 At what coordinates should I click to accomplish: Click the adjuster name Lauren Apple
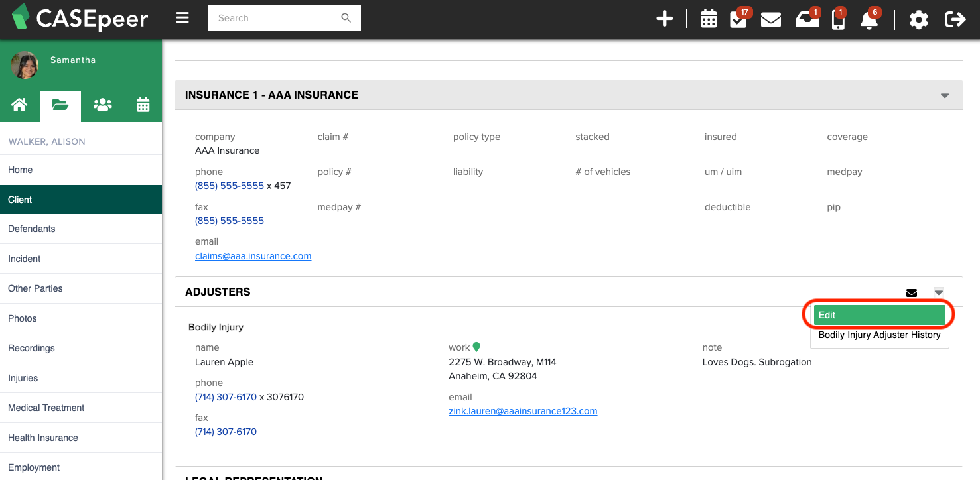[x=224, y=362]
